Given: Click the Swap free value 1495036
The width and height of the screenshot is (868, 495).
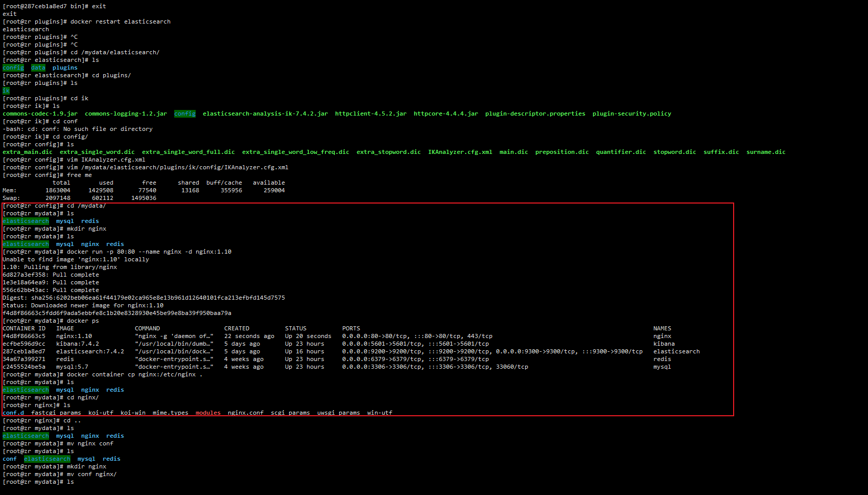Looking at the screenshot, I should (144, 198).
